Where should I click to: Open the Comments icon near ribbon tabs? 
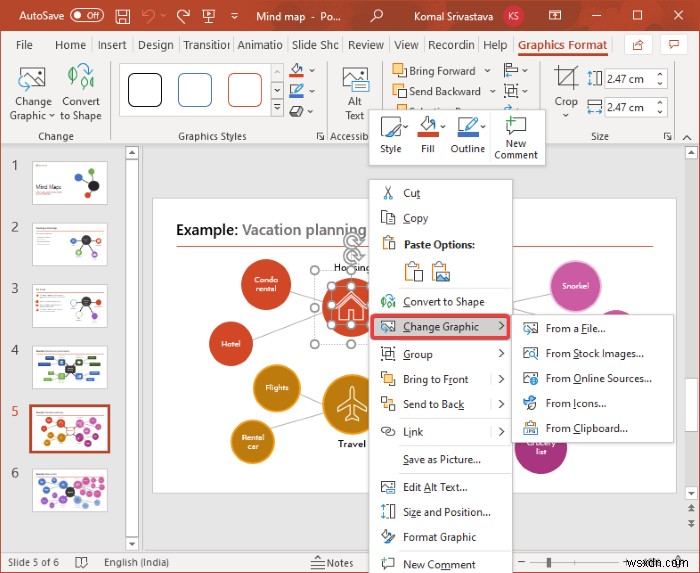tap(674, 45)
